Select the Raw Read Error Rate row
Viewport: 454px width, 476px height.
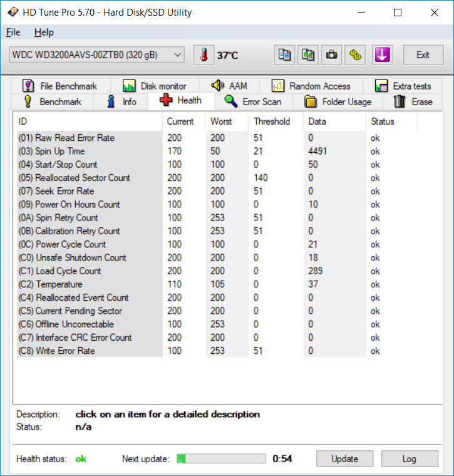217,138
